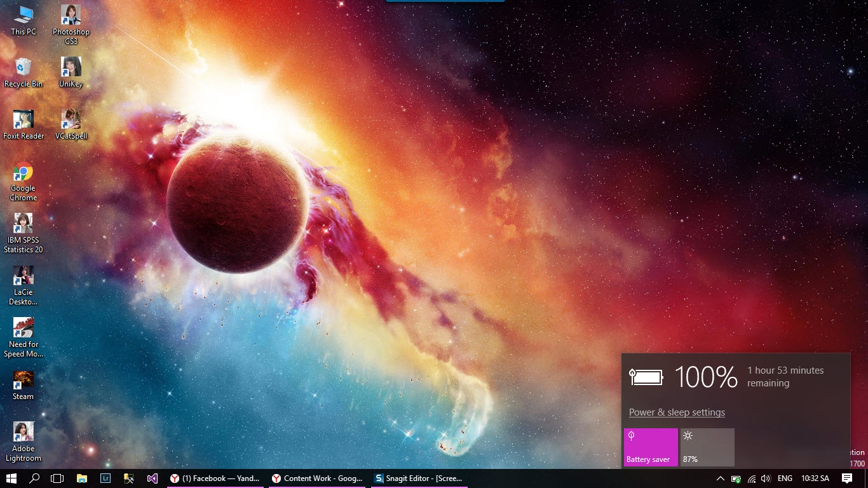
Task: Open File Explorer from taskbar
Action: (81, 478)
